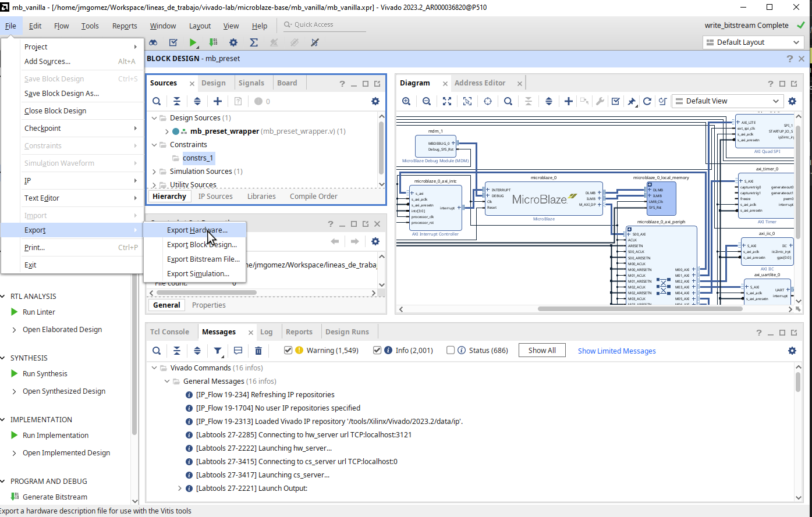Search in the Sources panel
812x517 pixels.
coord(157,101)
